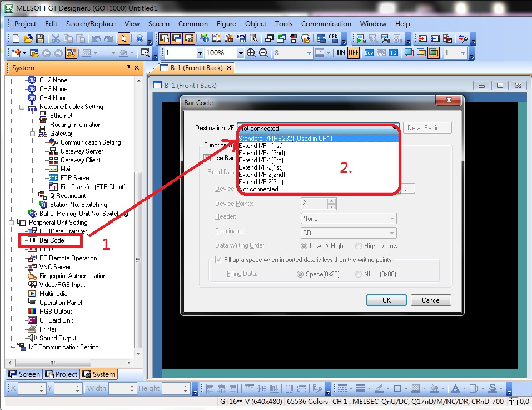Viewport: 532px width, 410px height.
Task: Click the blue help question mark icon
Action: pyautogui.click(x=140, y=39)
